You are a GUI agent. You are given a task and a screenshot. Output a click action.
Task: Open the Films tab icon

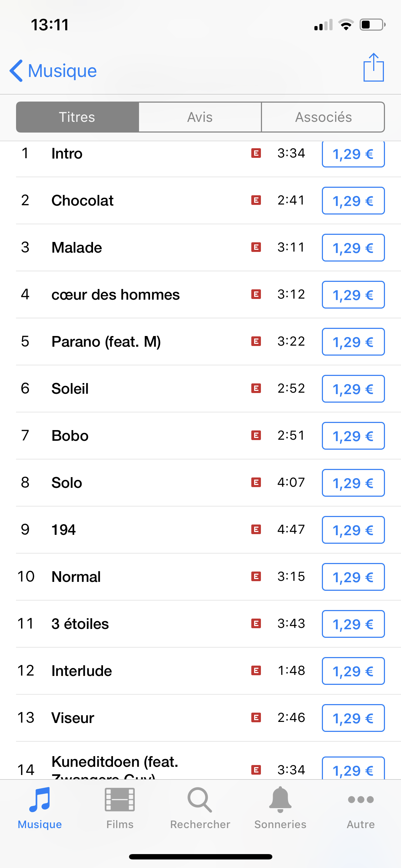(x=120, y=800)
